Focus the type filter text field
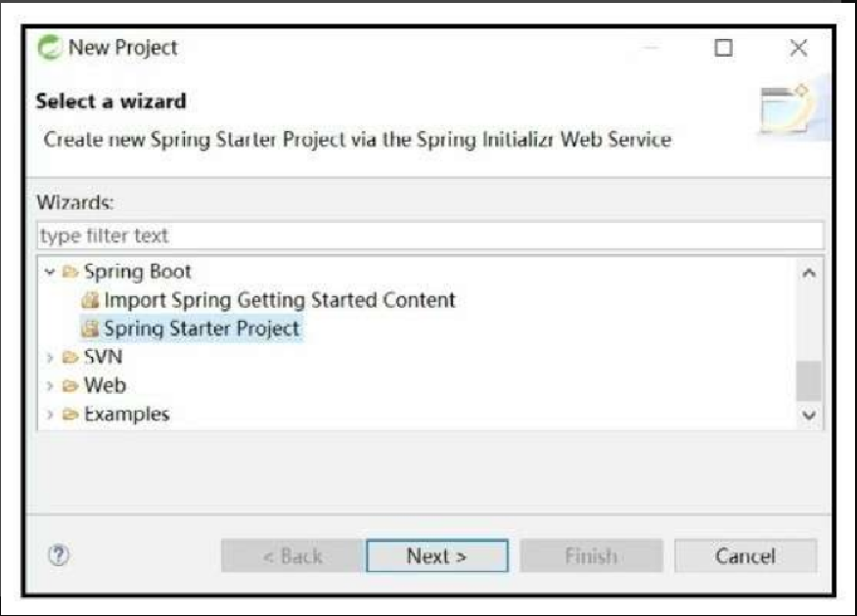This screenshot has width=857, height=616. pyautogui.click(x=430, y=236)
